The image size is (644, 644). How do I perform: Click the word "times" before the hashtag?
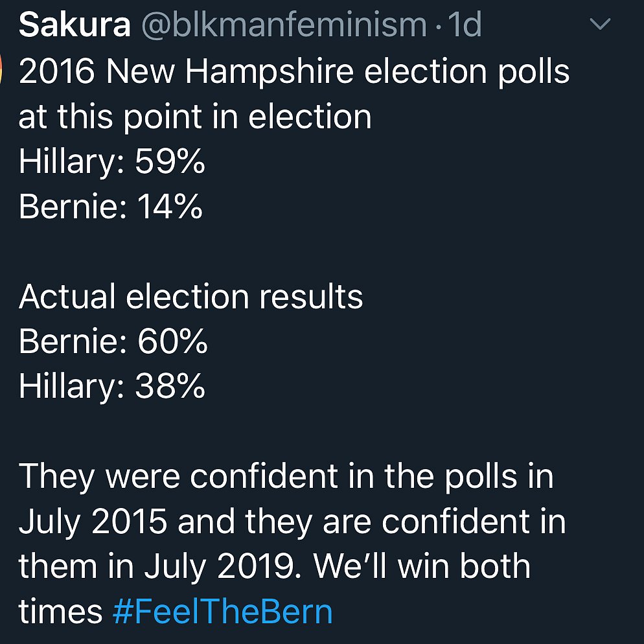coord(60,611)
